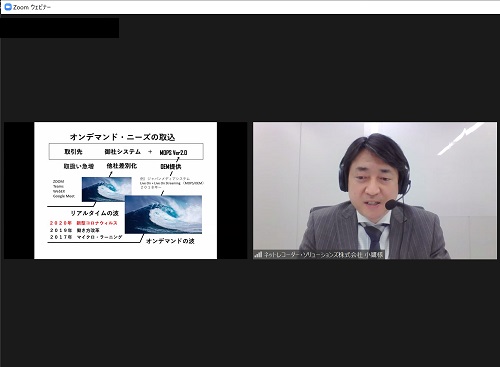Screen dimensions: 500x367
Task: Click the blacked-out box at top left
Action: 59,28
